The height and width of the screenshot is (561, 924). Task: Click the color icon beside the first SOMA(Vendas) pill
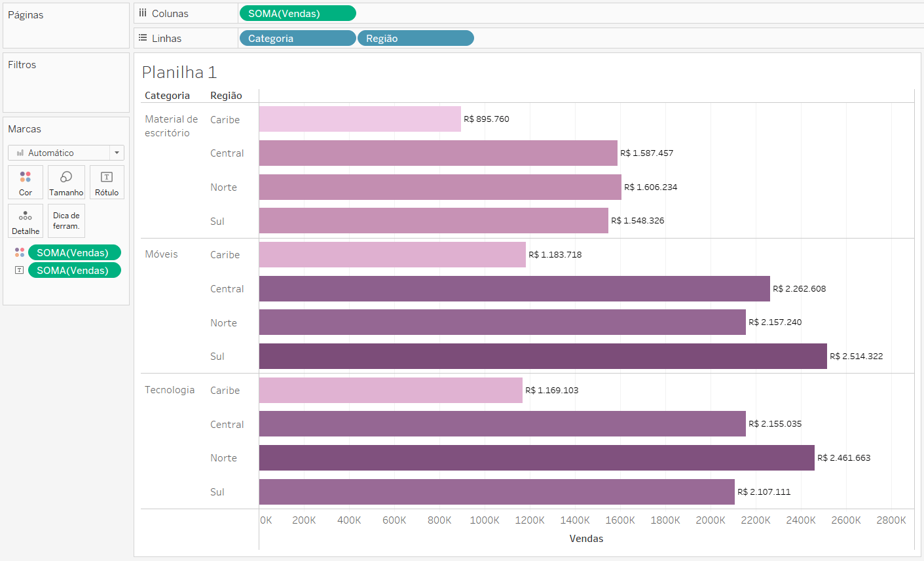click(20, 252)
